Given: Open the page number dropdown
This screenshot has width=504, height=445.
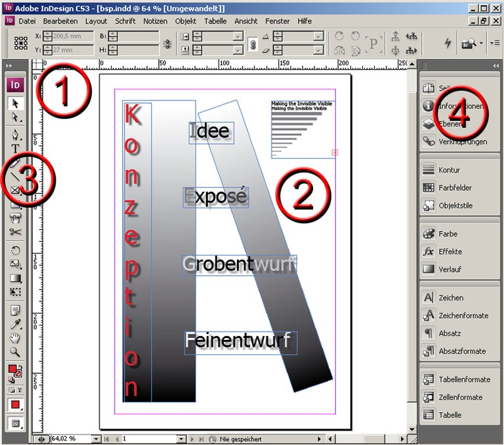Looking at the screenshot, I should tap(181, 438).
